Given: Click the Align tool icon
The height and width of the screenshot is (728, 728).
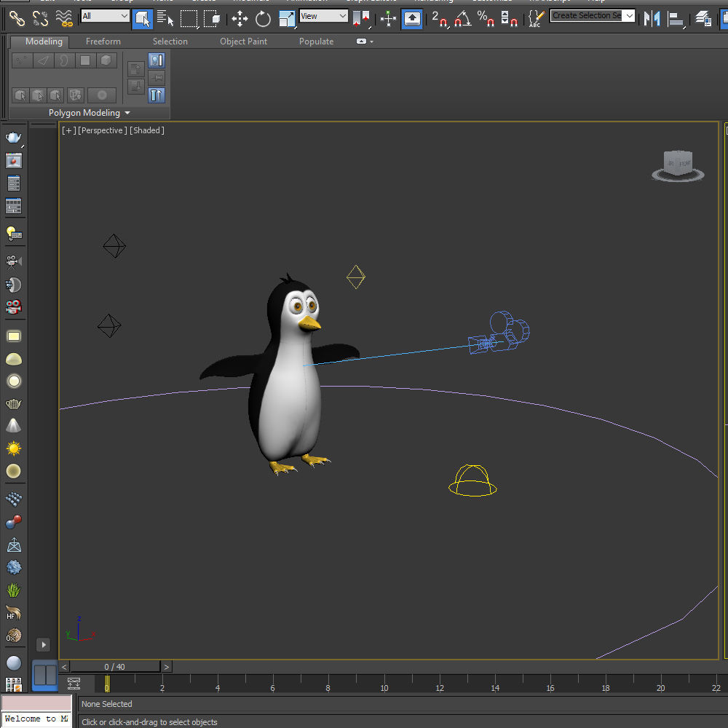Looking at the screenshot, I should (x=676, y=19).
